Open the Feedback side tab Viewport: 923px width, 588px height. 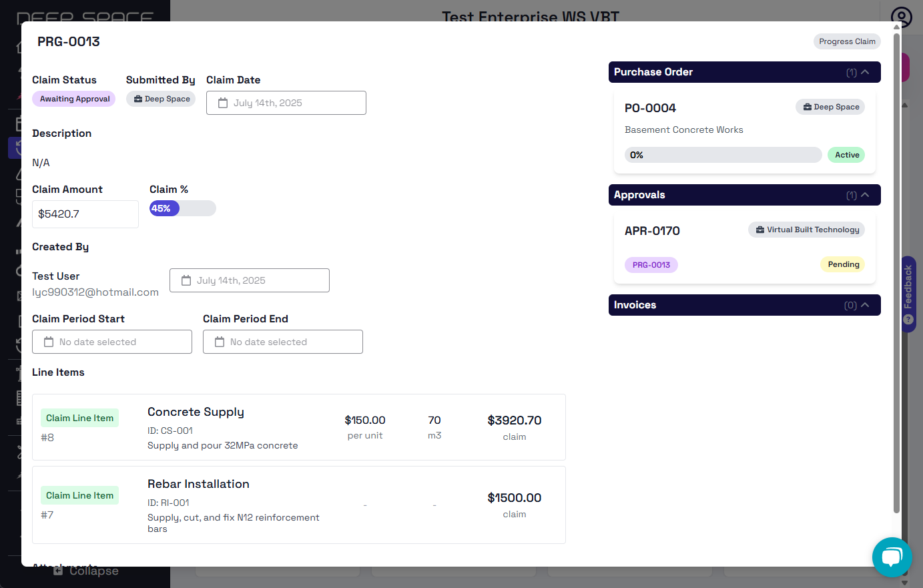pos(908,294)
